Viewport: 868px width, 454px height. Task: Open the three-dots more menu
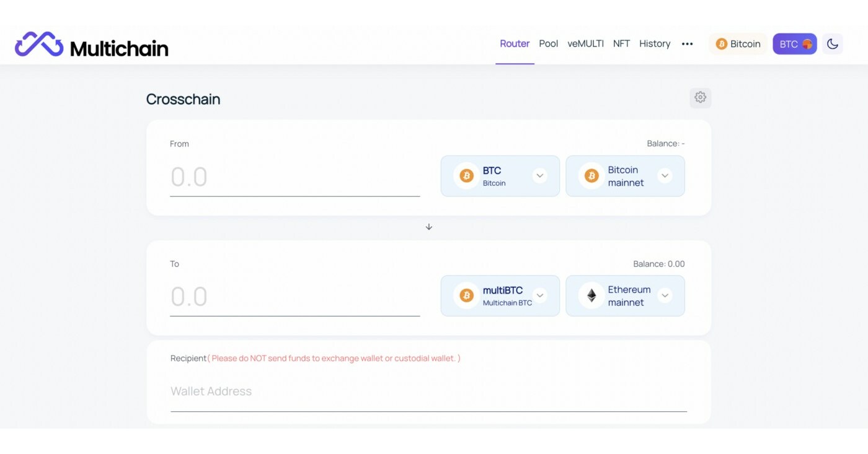click(x=687, y=44)
